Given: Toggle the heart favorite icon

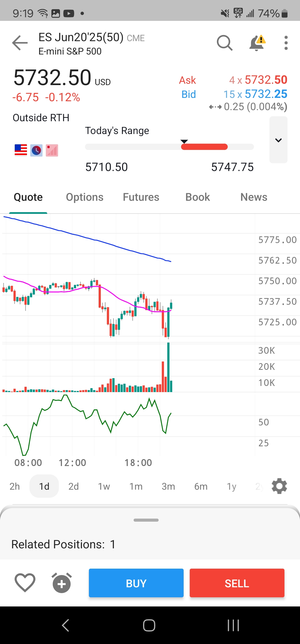Looking at the screenshot, I should pos(25,583).
